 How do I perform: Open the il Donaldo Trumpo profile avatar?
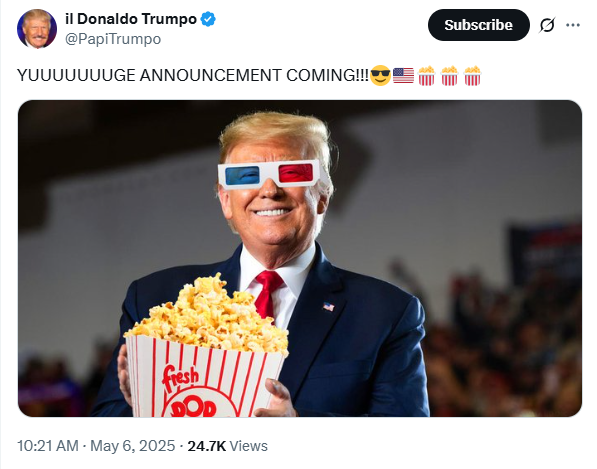(x=37, y=29)
